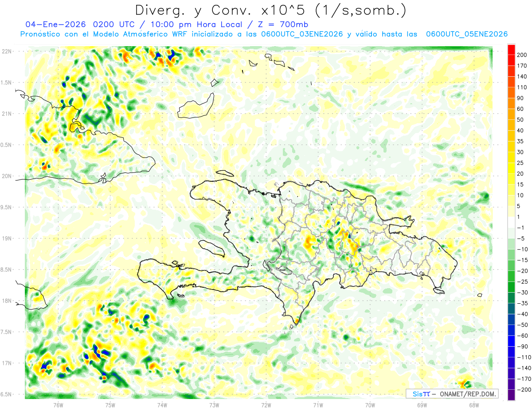Click the chart title 'Diverg. y Conv. x10^5'

tap(220, 10)
